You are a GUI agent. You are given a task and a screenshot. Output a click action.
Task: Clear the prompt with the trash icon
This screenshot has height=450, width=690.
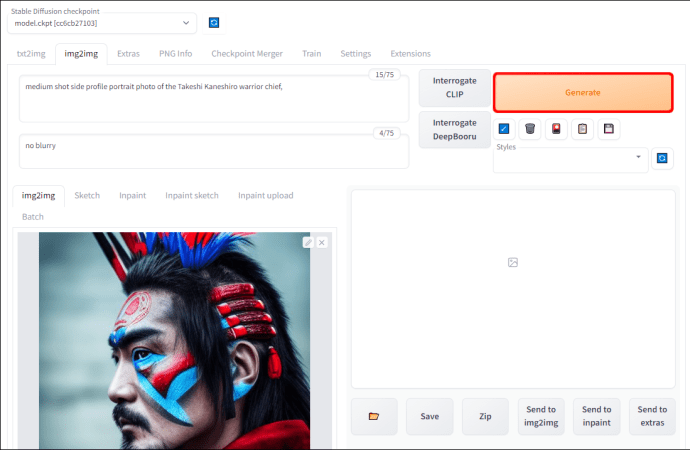530,128
